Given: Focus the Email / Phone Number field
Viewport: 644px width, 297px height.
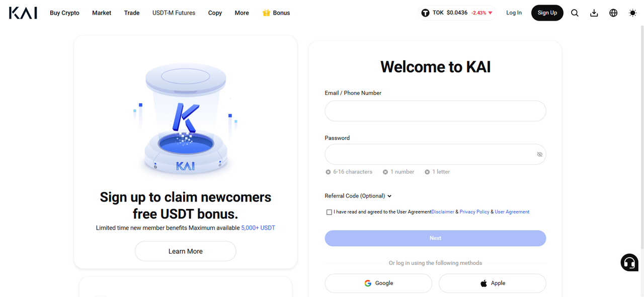Looking at the screenshot, I should (435, 111).
